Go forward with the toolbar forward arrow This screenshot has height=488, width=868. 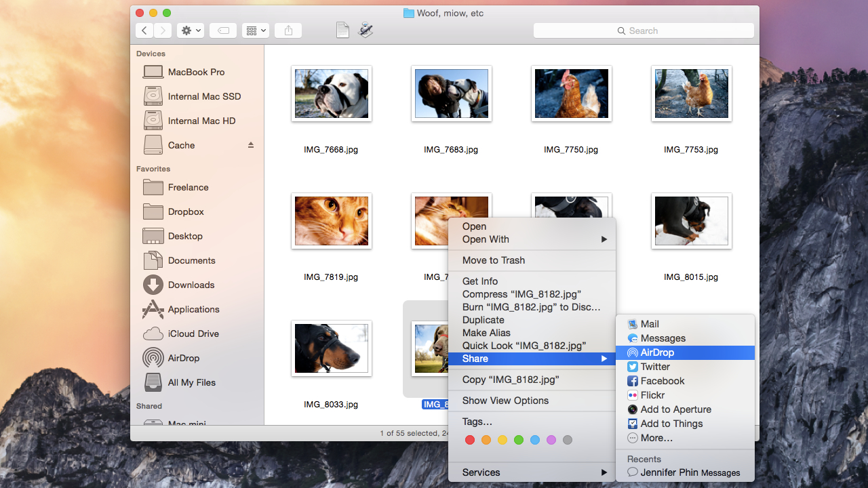click(163, 30)
